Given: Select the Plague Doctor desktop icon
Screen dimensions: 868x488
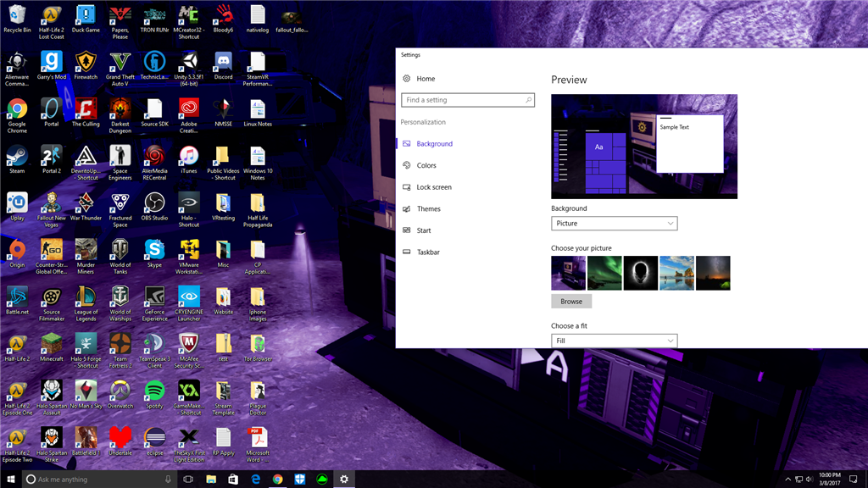Looking at the screenshot, I should coord(258,398).
